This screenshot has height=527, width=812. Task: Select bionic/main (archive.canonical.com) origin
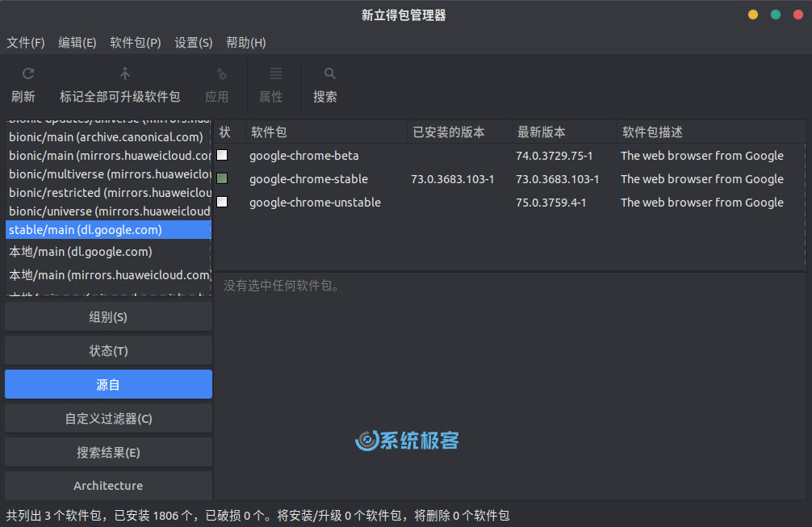click(107, 136)
